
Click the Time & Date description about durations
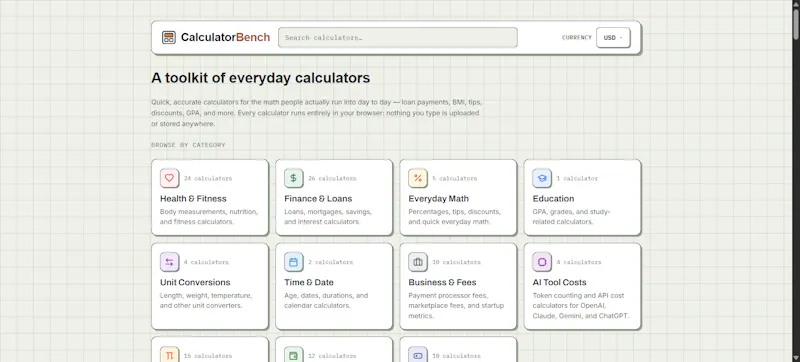pyautogui.click(x=326, y=300)
